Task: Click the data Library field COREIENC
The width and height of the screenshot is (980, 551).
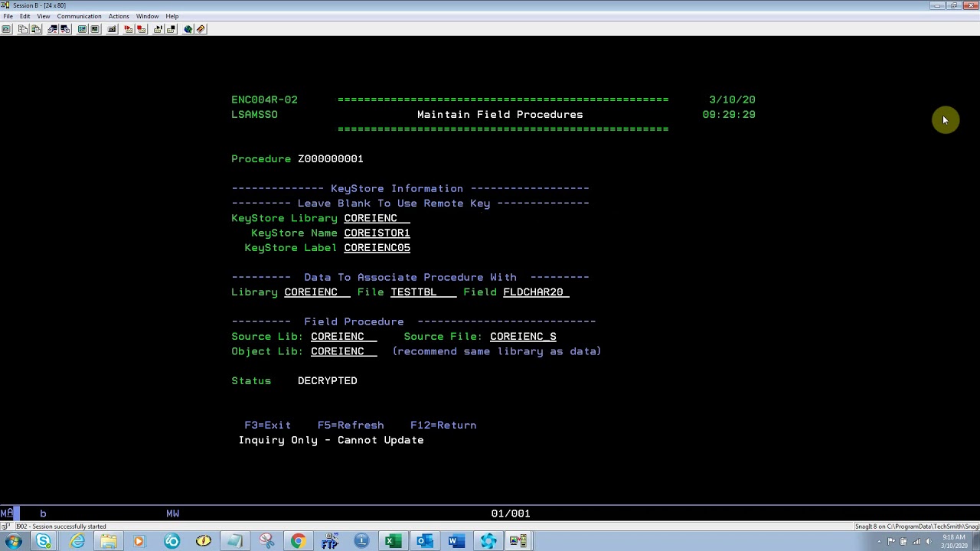Action: coord(317,292)
